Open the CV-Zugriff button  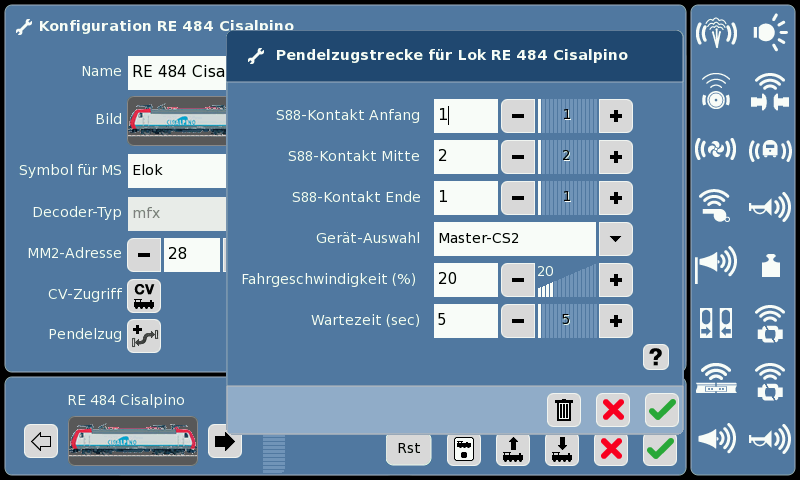pos(144,295)
